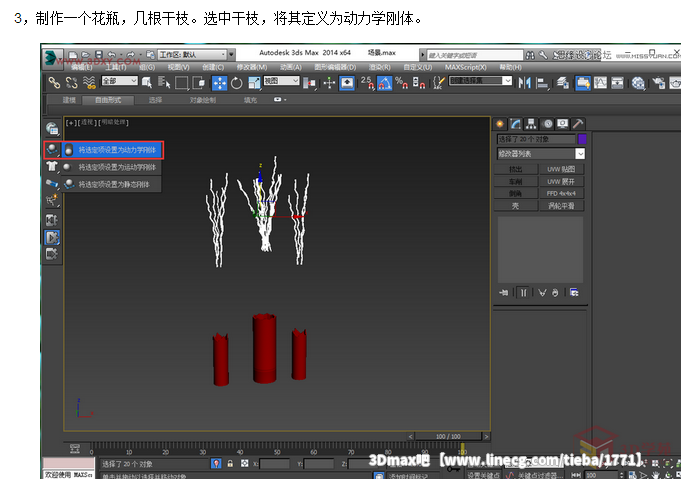The height and width of the screenshot is (479, 681).
Task: Click the FFD 4x4x4 modifier button
Action: 561,194
